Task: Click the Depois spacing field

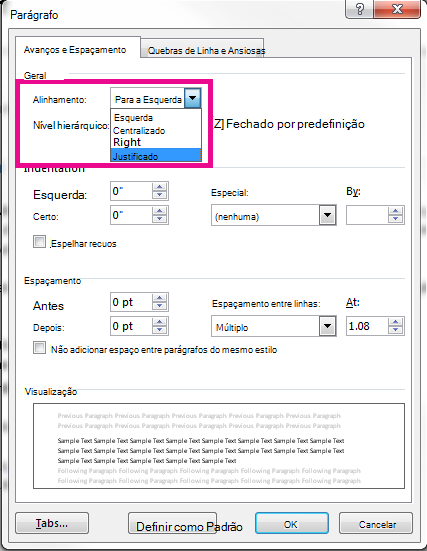Action: click(x=131, y=326)
